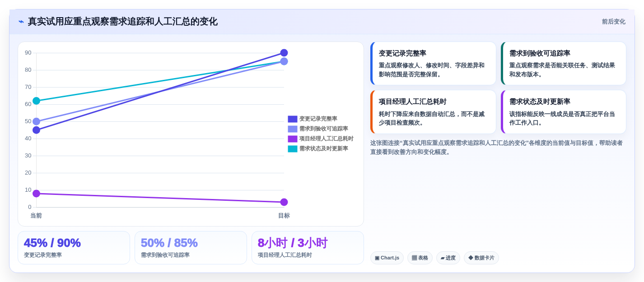Screen dimensions: 644x282
Task: Select the 变更记录完整率 current point at 45
Action: (37, 130)
